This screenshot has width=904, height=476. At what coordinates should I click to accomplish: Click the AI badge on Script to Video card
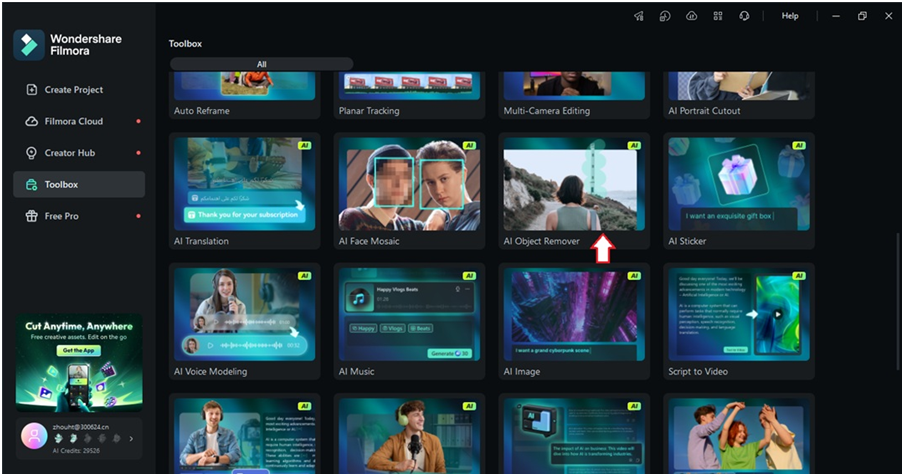(x=799, y=276)
